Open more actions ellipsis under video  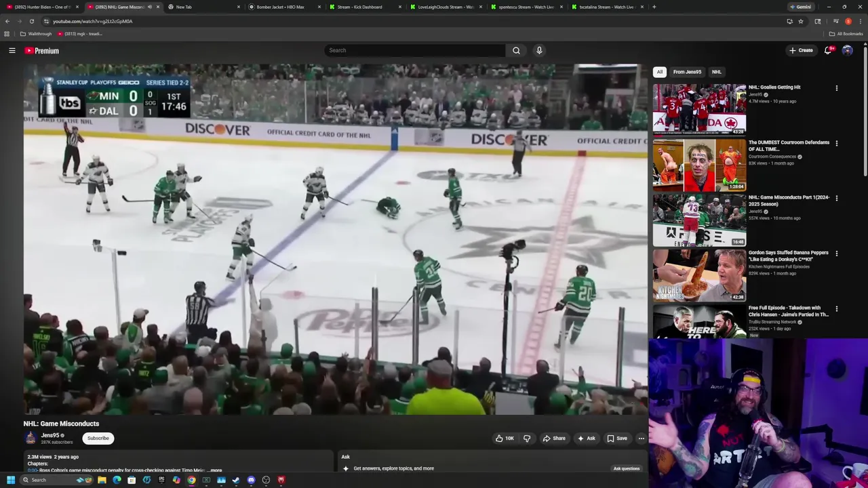(641, 439)
